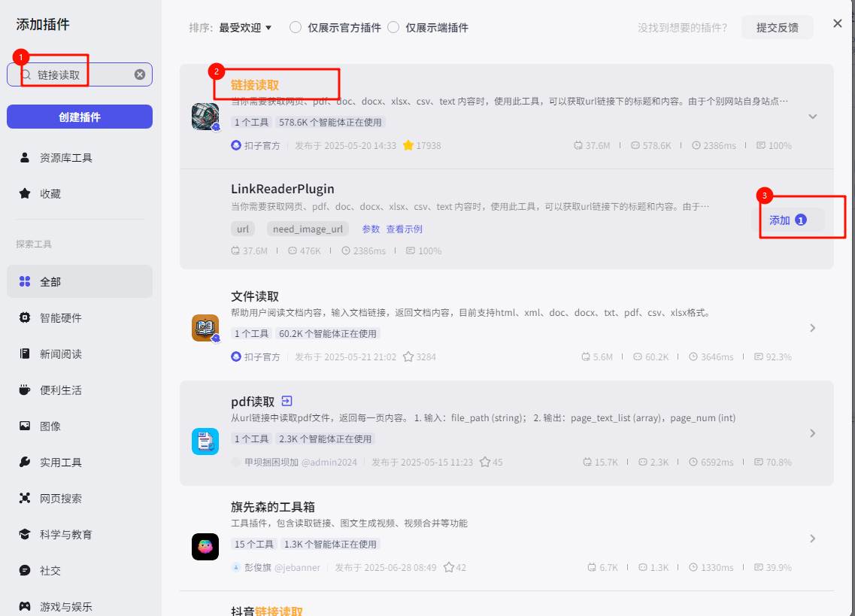Click the 创建插件 button

click(80, 117)
